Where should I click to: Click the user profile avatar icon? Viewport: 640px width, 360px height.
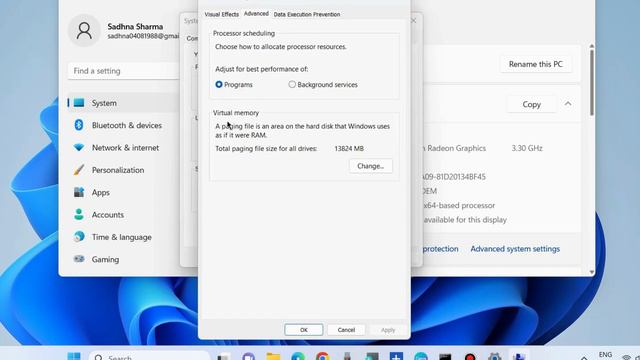(x=84, y=31)
